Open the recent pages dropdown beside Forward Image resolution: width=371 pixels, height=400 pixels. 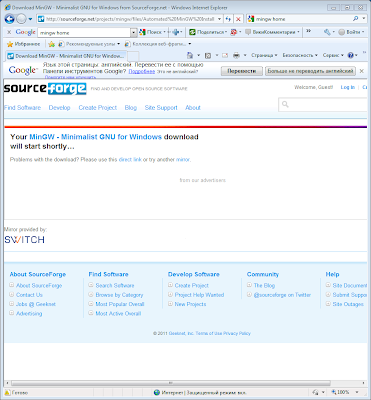(x=30, y=19)
